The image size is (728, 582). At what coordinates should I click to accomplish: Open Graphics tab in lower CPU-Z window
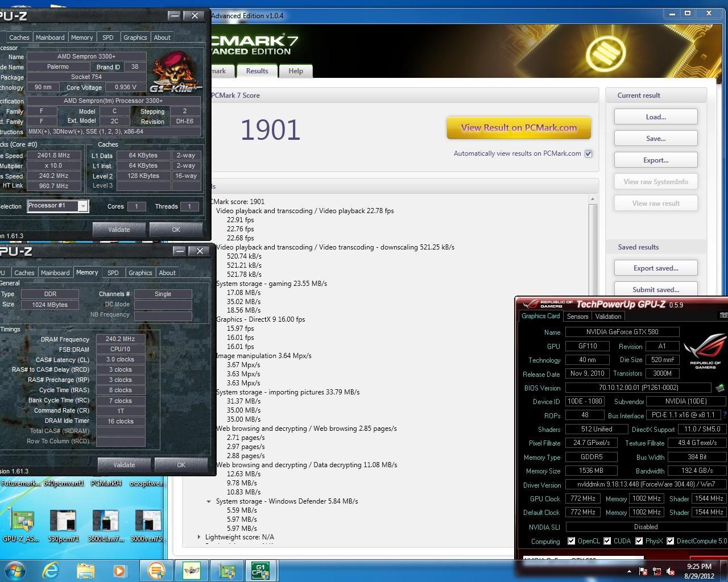140,273
